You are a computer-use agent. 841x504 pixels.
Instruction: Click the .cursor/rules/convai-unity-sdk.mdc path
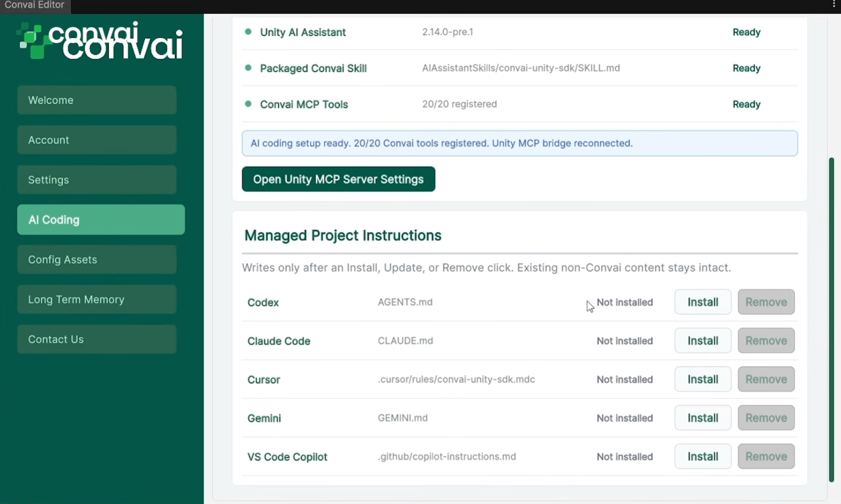coord(456,379)
